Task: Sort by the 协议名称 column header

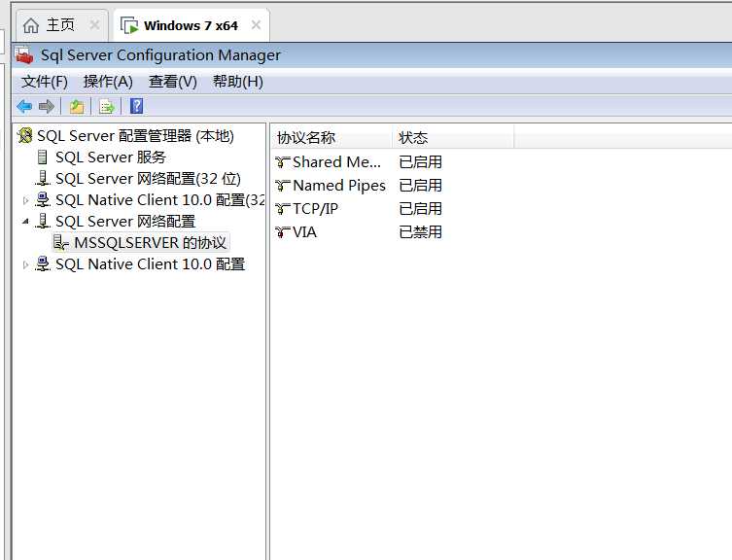Action: click(x=331, y=137)
